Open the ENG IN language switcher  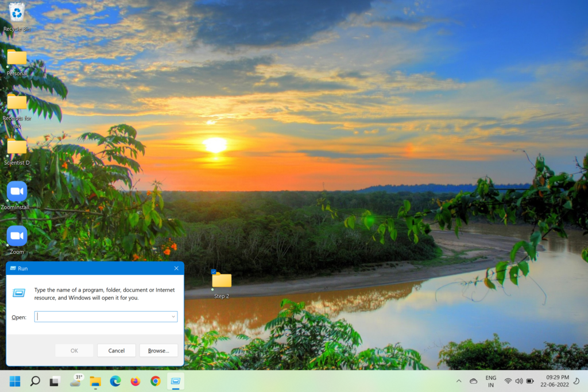tap(491, 381)
